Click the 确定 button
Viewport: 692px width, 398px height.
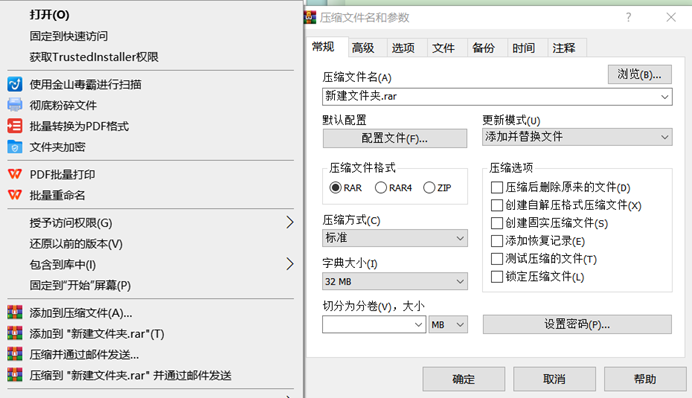pos(463,379)
